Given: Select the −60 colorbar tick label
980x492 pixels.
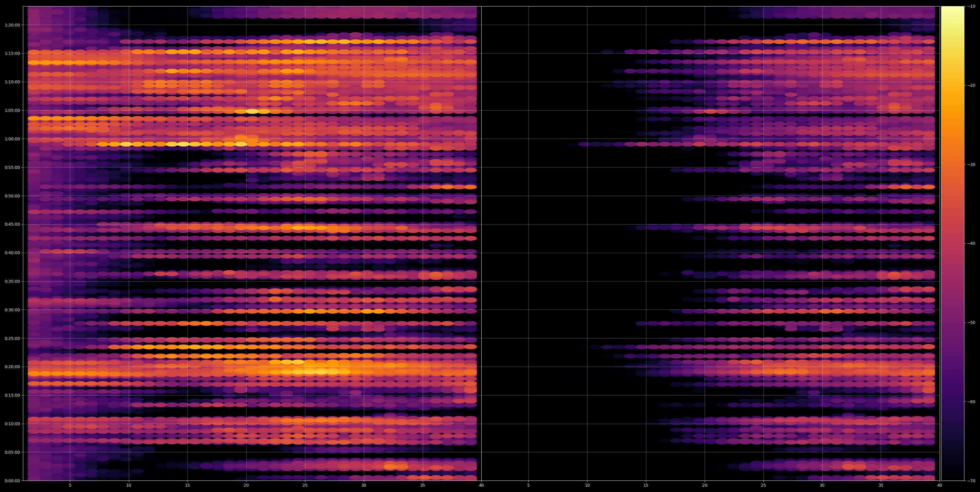Looking at the screenshot, I should click(x=971, y=402).
